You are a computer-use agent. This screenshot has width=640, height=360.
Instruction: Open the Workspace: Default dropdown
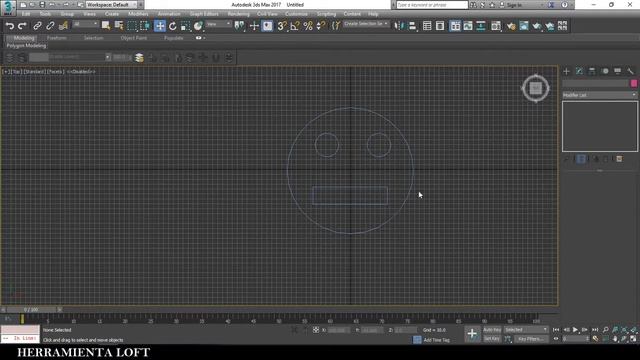pos(111,5)
